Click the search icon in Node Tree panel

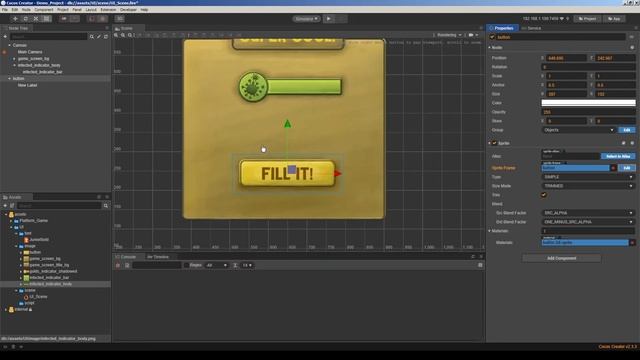pyautogui.click(x=91, y=37)
